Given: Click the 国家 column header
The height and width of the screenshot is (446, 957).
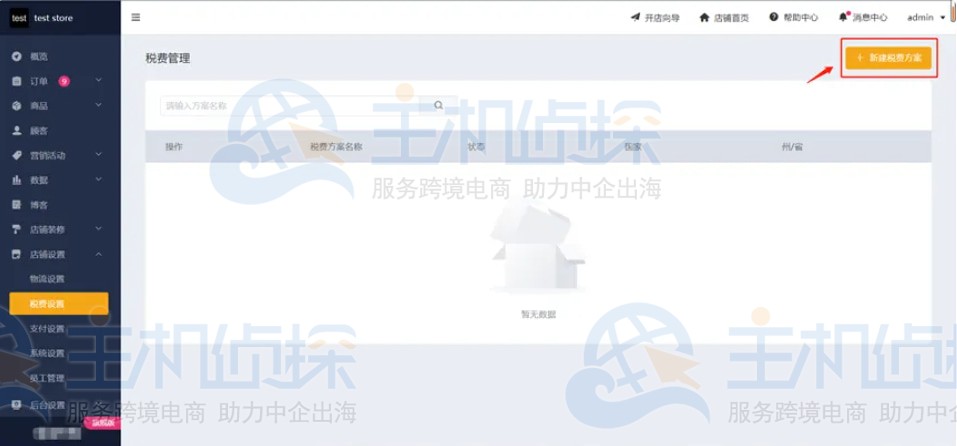Looking at the screenshot, I should (x=633, y=147).
